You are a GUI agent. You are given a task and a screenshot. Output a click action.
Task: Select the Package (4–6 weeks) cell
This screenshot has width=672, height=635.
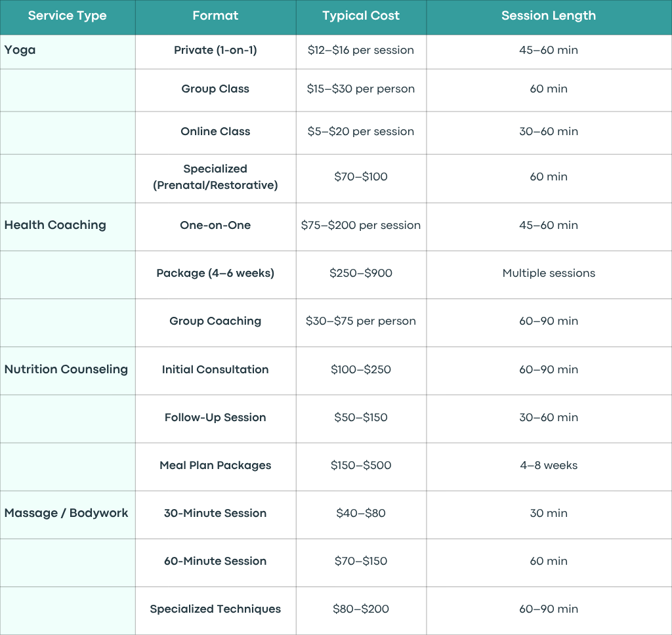[x=215, y=275]
